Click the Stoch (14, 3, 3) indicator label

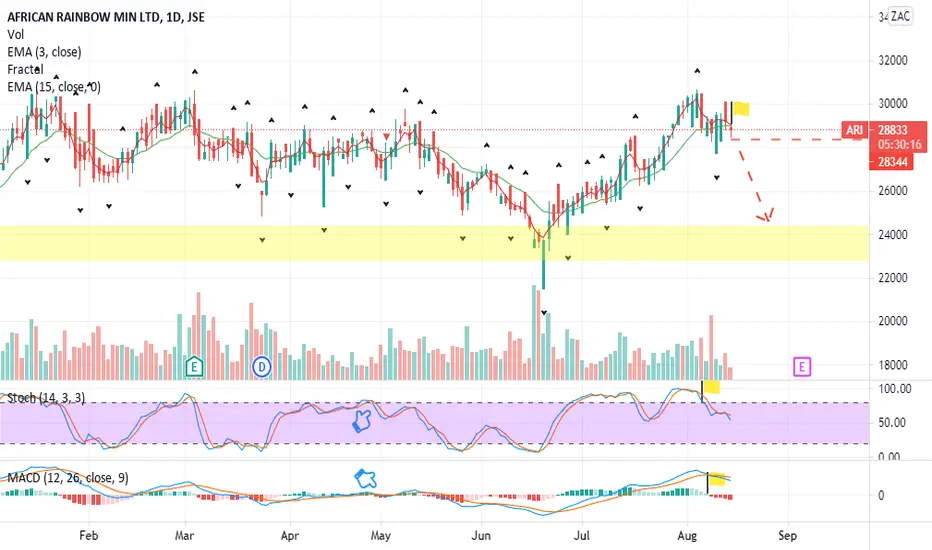pos(46,398)
